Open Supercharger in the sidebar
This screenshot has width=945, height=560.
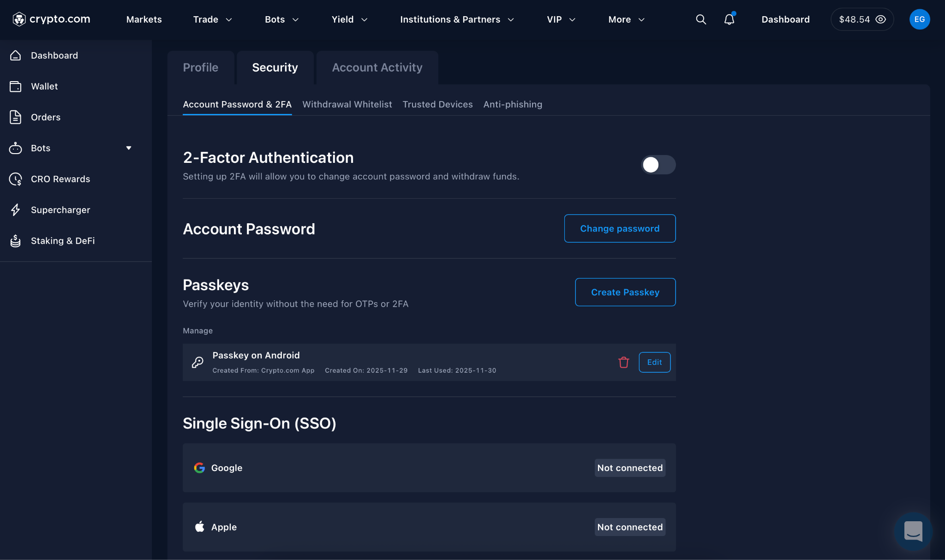[x=60, y=210]
